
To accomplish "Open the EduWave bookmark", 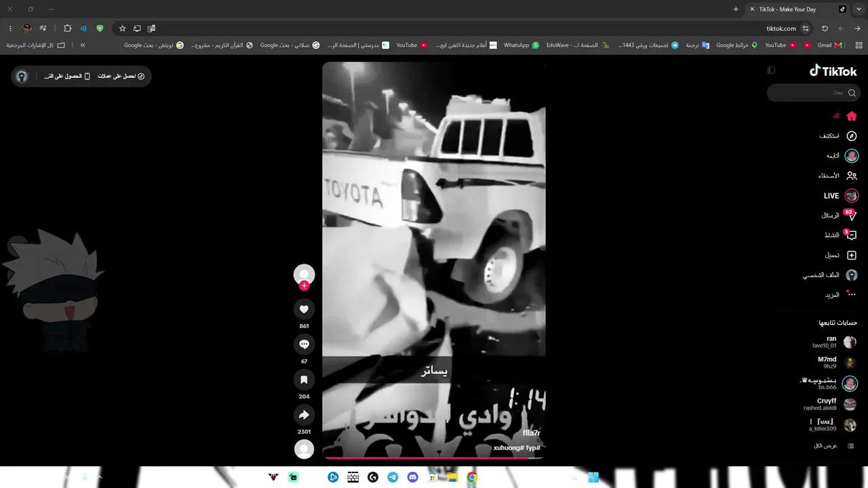I will pos(577,45).
